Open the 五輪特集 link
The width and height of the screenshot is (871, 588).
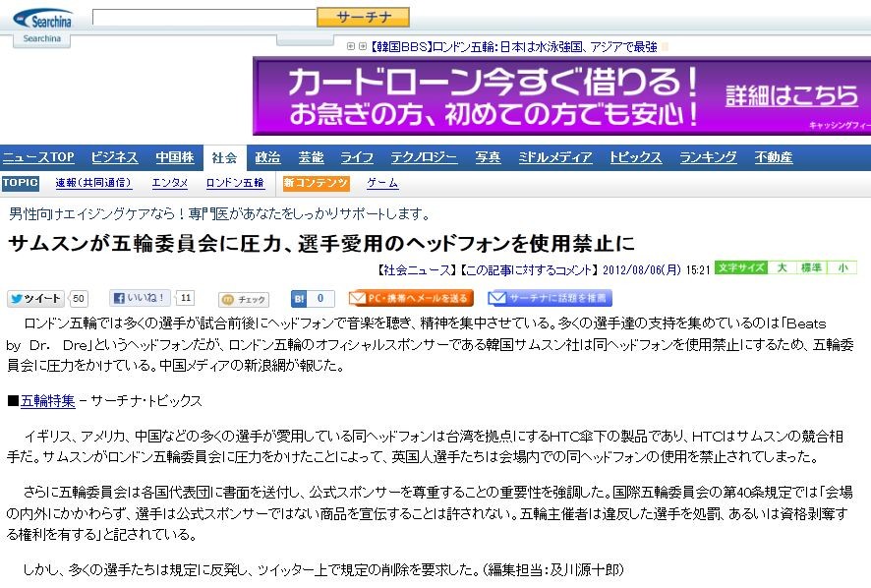pyautogui.click(x=48, y=401)
